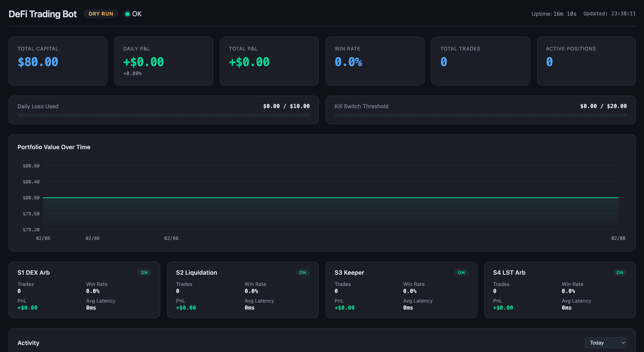Click the S3 Keeper strategy title

pos(349,273)
